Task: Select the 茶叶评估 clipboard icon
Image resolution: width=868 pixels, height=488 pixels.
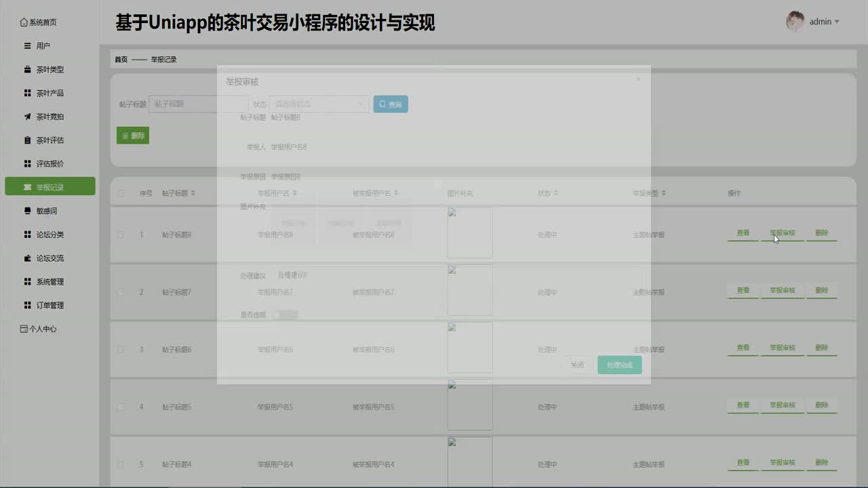Action: pos(27,140)
